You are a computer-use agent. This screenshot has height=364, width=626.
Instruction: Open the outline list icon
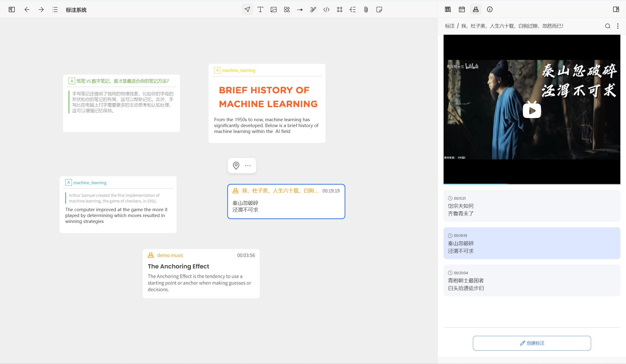(55, 10)
